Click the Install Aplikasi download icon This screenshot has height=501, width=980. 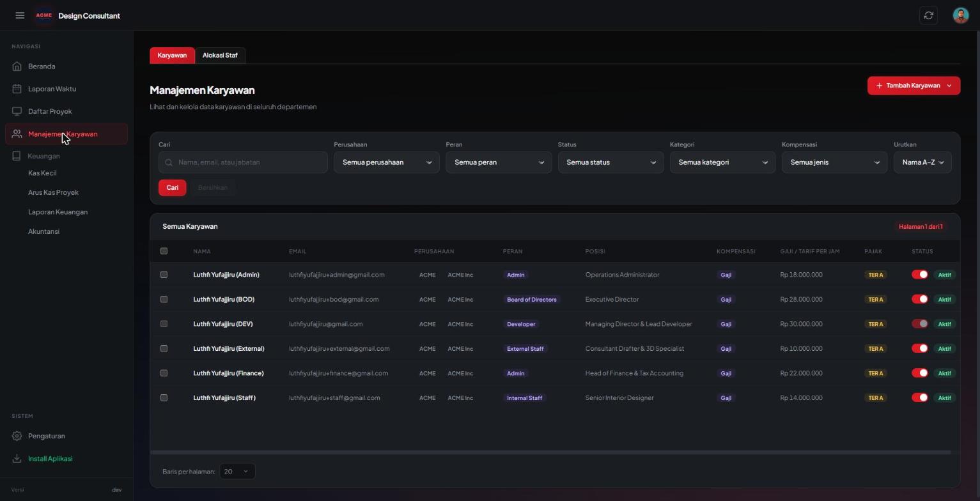click(17, 459)
